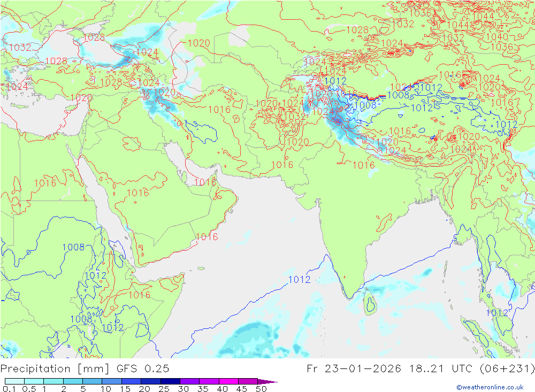Click the '1016' label over the Horn of Africa
Image resolution: width=535 pixels, height=392 pixels.
coord(139,295)
